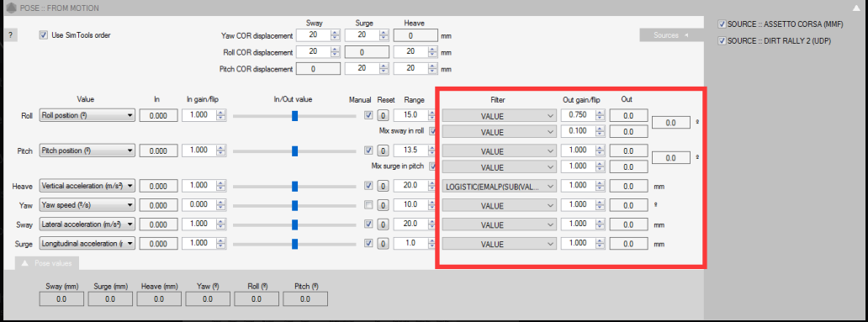The height and width of the screenshot is (322, 868).
Task: Uncheck SOURCE :: DIRT RALLY 2 (UDP)
Action: click(722, 41)
